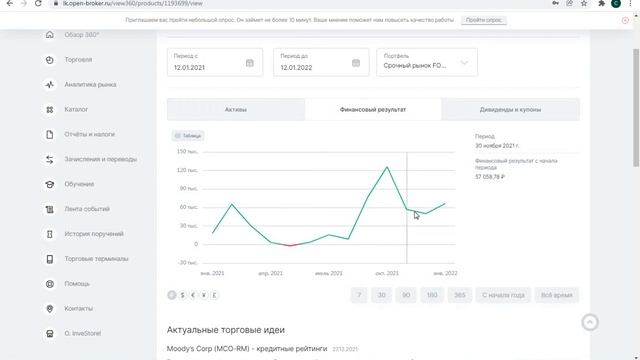
Task: Click the O. InveStore! shop icon
Action: (x=49, y=333)
